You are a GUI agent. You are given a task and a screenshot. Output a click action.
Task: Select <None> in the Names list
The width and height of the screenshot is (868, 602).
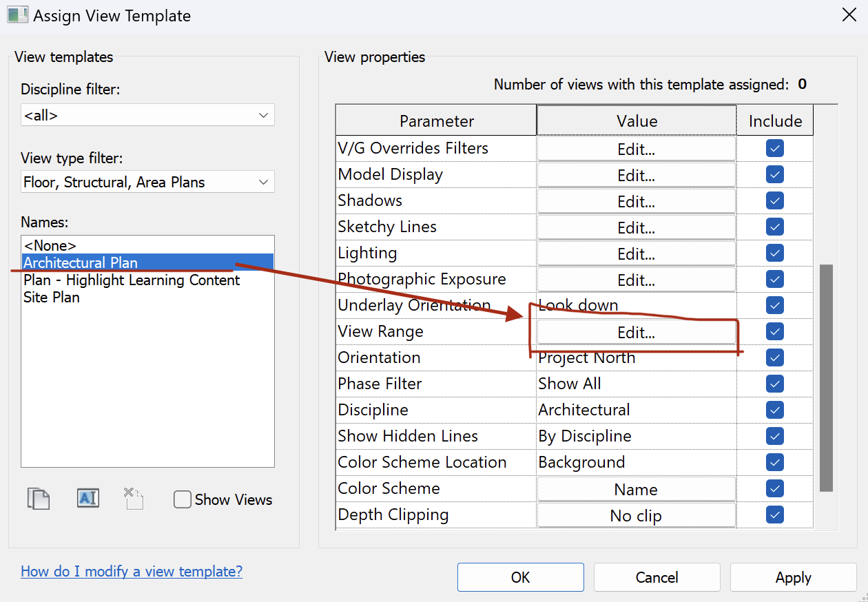click(50, 245)
